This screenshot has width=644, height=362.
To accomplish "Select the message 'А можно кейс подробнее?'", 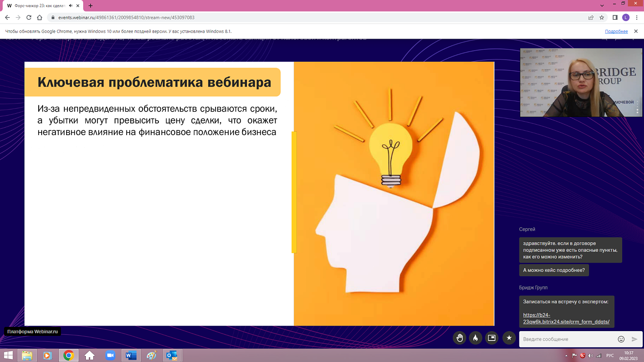I will point(554,270).
